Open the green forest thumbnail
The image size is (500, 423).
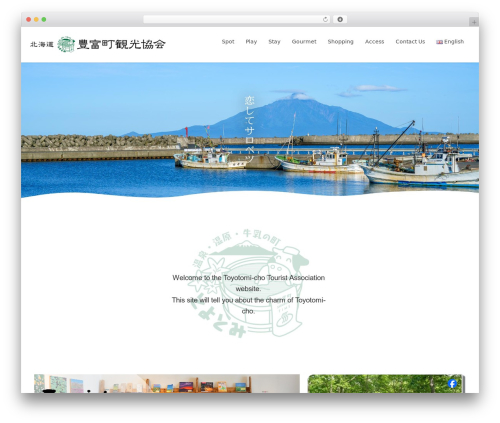[386, 384]
